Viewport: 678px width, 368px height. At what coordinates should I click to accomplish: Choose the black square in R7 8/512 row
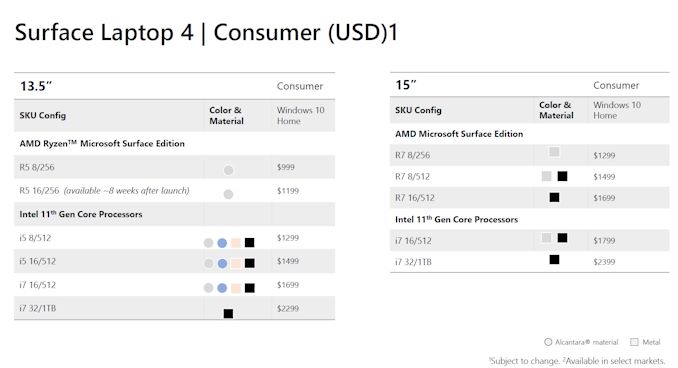click(562, 176)
